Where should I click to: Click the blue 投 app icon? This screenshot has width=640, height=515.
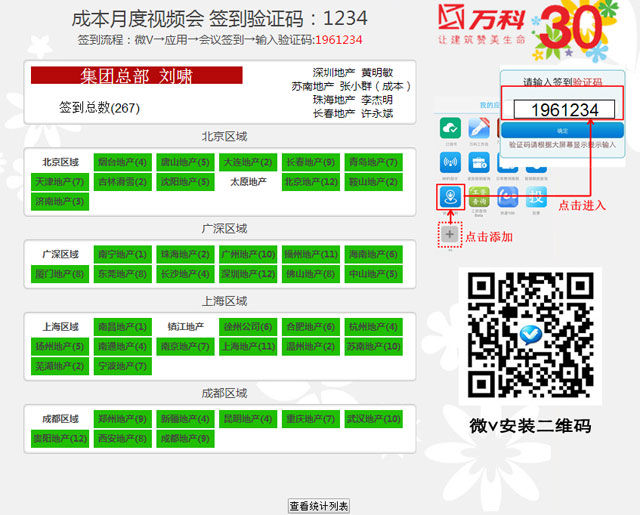pos(538,196)
